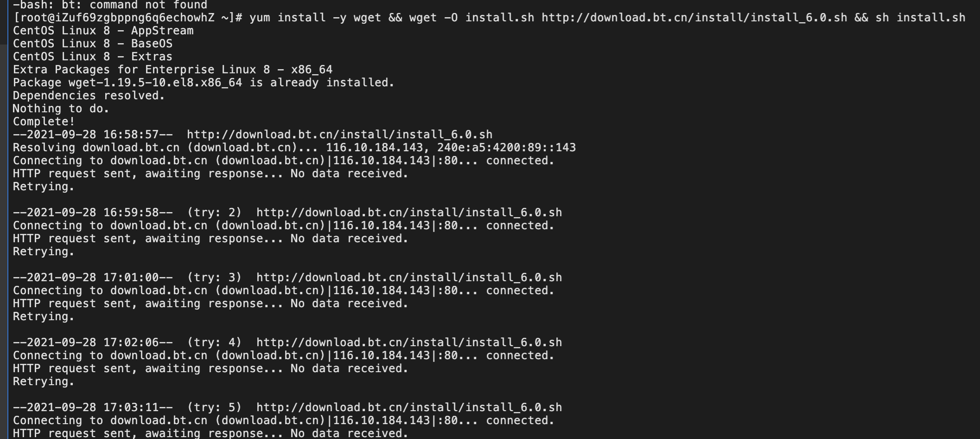Click the timestamp 2021-09-28 17:03:11
Image resolution: width=980 pixels, height=439 pixels.
point(93,407)
